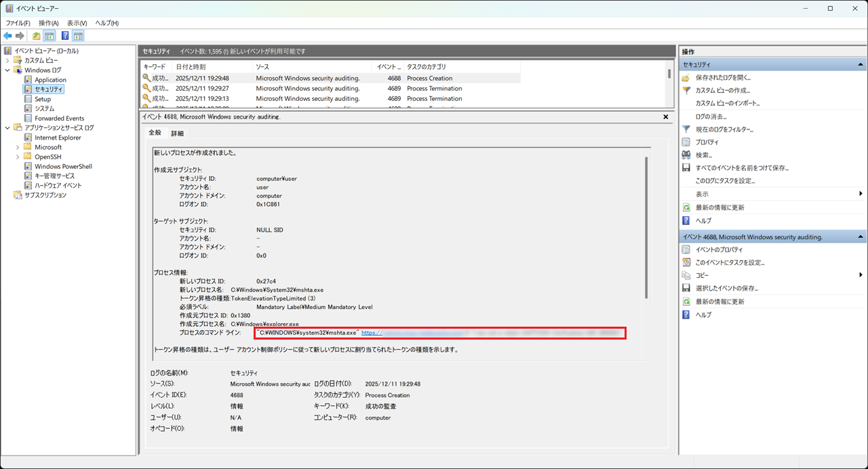The width and height of the screenshot is (868, 469).
Task: Expand the OpenSSH folder node
Action: 18,157
